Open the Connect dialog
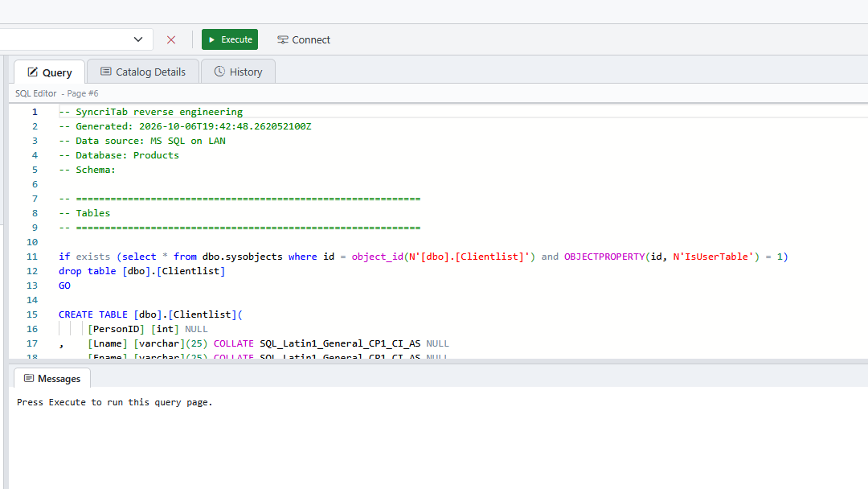The image size is (868, 489). point(303,40)
